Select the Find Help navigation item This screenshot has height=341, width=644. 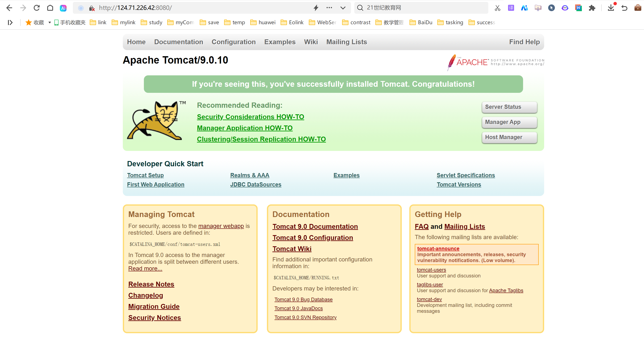(524, 42)
